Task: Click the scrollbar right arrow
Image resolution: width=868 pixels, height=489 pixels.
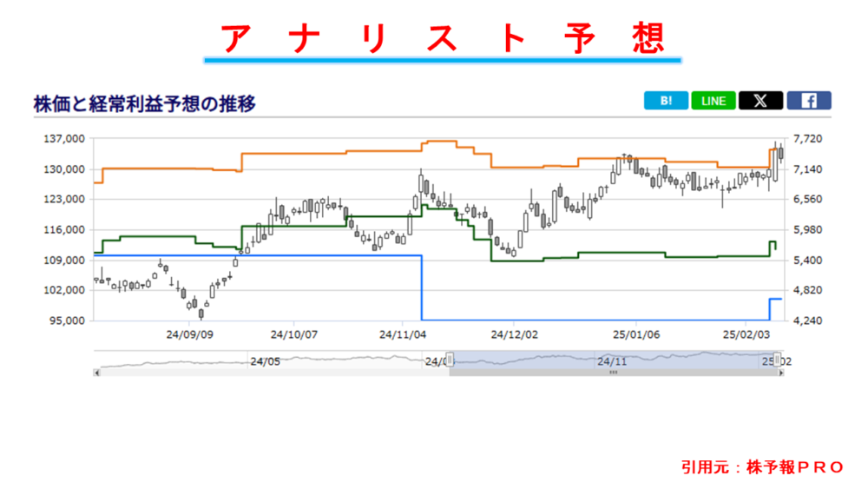Action: click(x=781, y=373)
